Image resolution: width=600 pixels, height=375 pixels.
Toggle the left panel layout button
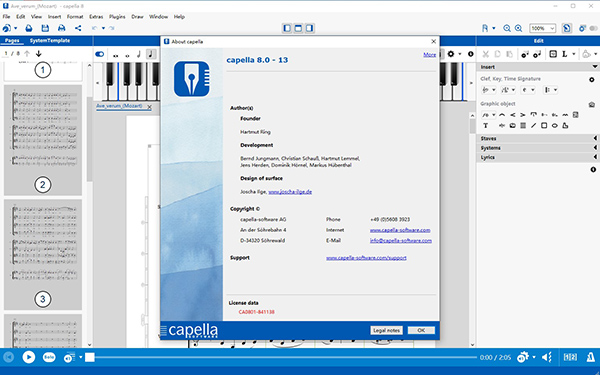click(287, 28)
